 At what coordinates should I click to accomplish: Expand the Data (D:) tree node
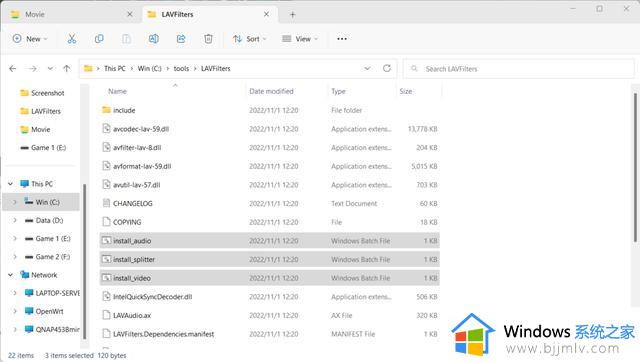click(x=15, y=220)
